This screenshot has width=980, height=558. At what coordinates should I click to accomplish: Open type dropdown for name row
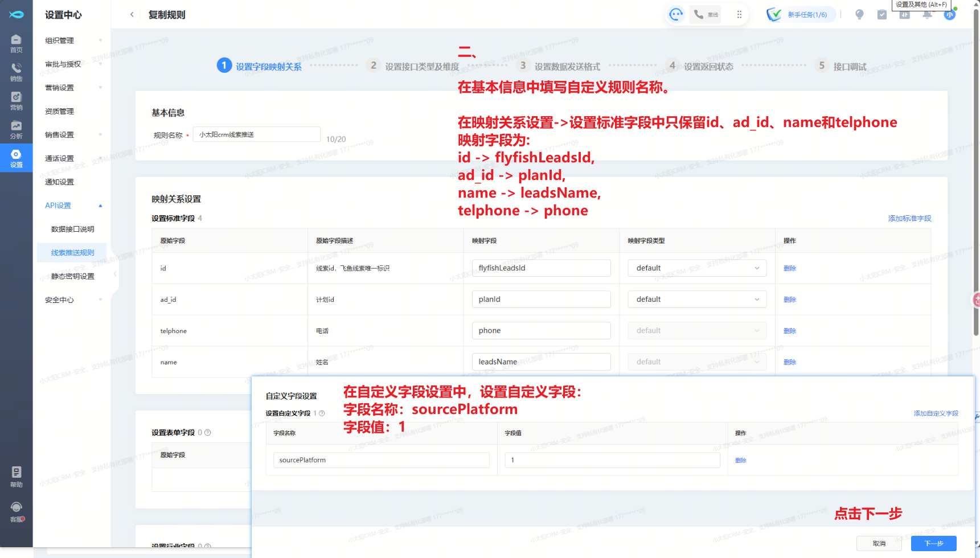click(x=697, y=362)
